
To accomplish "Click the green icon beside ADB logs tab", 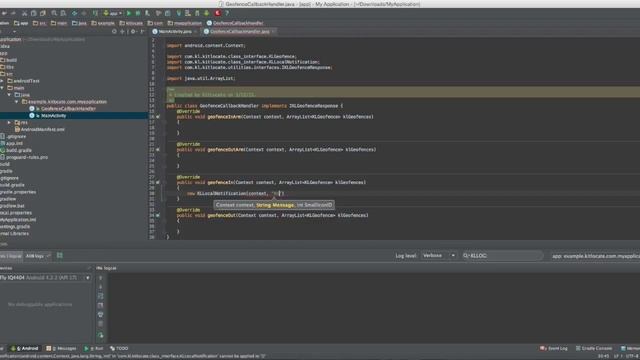I will (60, 256).
